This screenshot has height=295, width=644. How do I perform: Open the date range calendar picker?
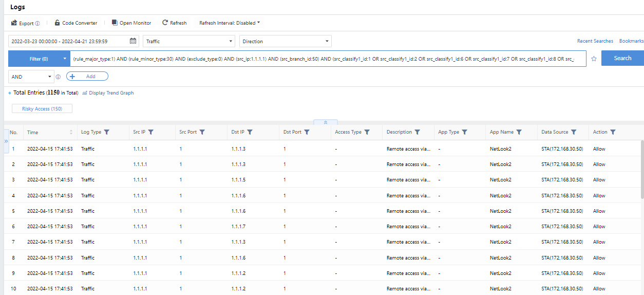133,41
